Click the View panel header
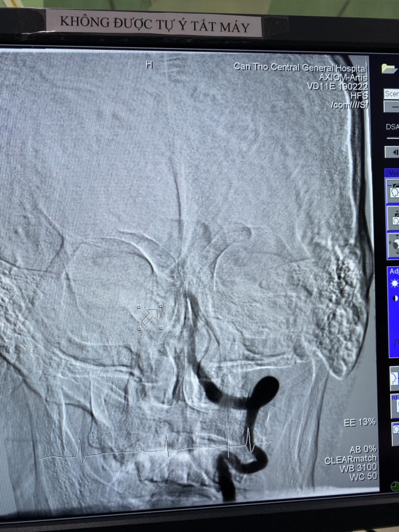Image resolution: width=399 pixels, height=532 pixels. coord(391,173)
